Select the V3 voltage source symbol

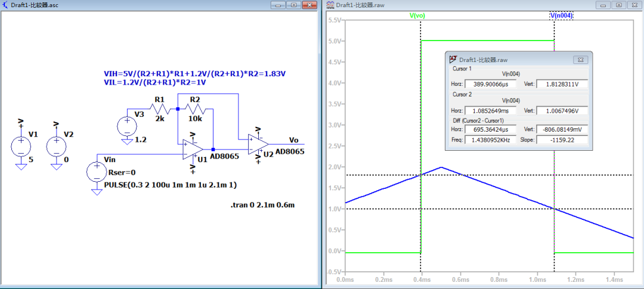[127, 126]
